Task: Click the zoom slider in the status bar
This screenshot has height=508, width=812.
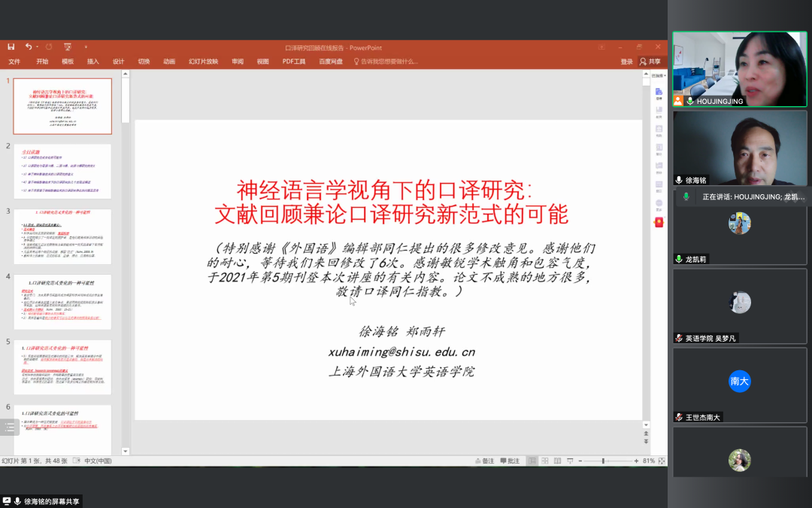Action: pos(604,461)
